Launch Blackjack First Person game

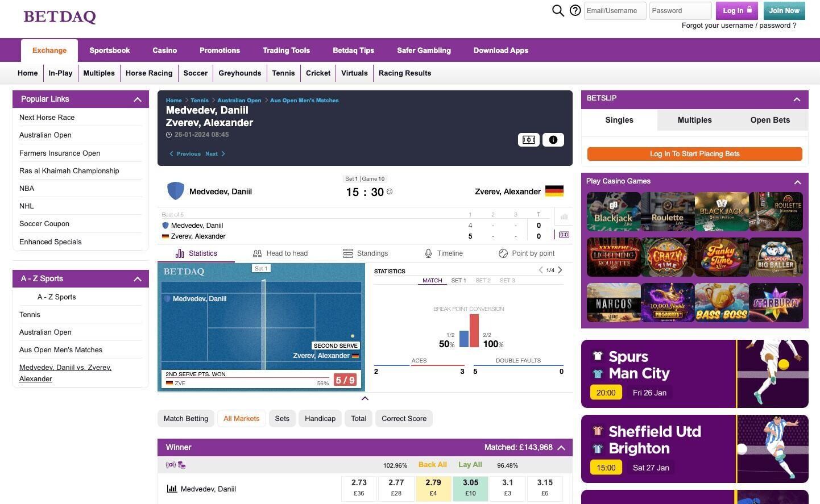coord(722,211)
